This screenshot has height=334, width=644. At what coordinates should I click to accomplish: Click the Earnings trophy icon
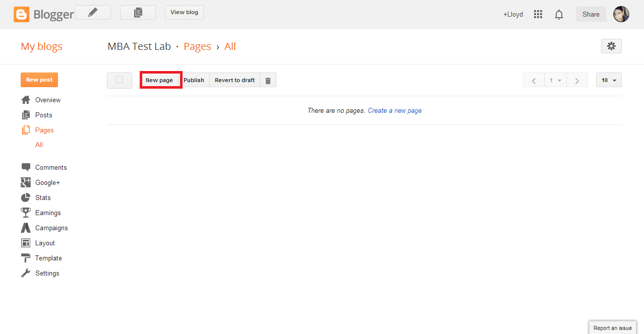pos(26,213)
